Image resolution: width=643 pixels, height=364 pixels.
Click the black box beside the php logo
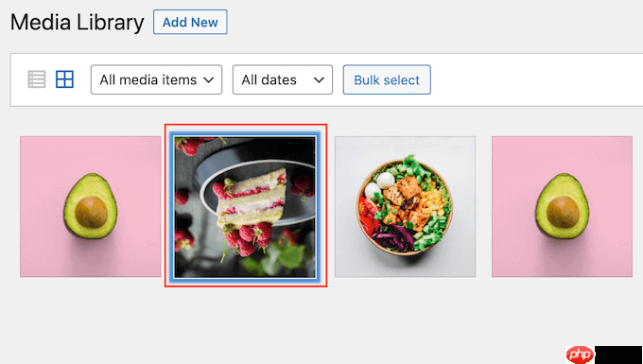(618, 355)
